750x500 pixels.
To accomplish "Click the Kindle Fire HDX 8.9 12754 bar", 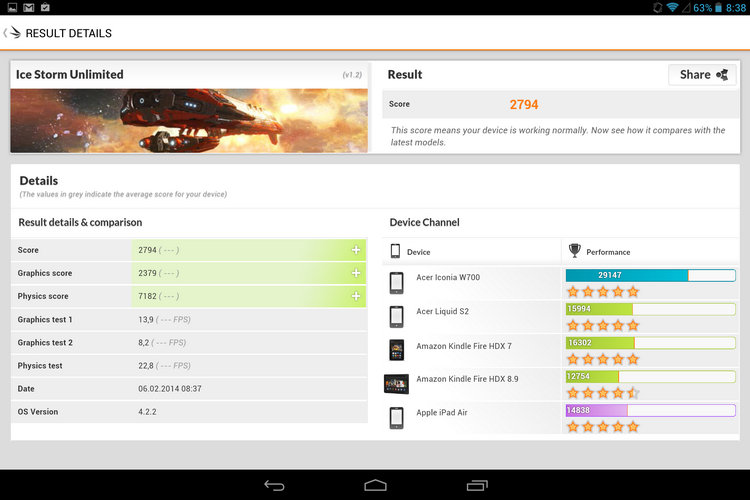I will 651,377.
